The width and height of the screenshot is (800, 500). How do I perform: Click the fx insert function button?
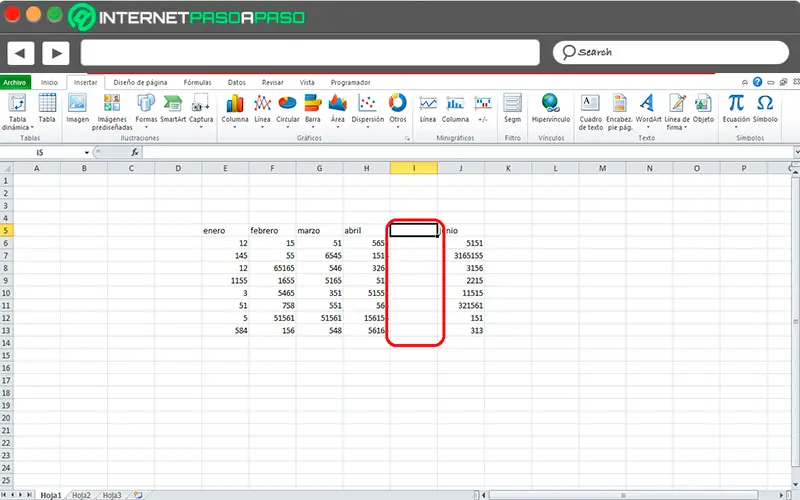point(135,153)
